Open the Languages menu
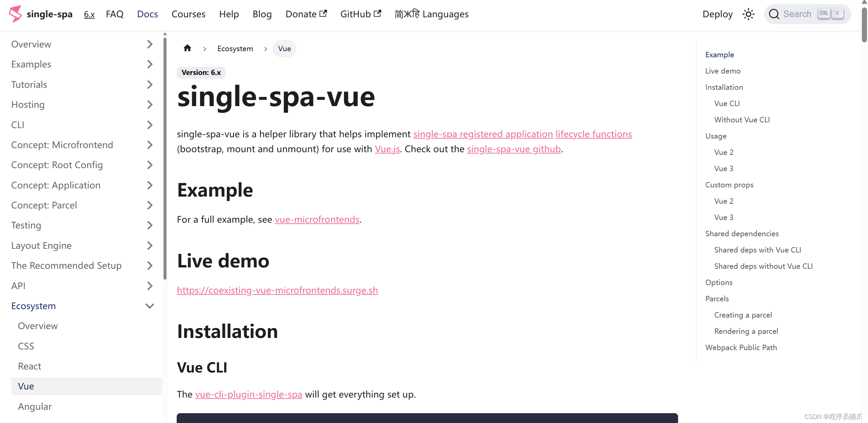Screen dimensions: 868x423 click(x=432, y=14)
